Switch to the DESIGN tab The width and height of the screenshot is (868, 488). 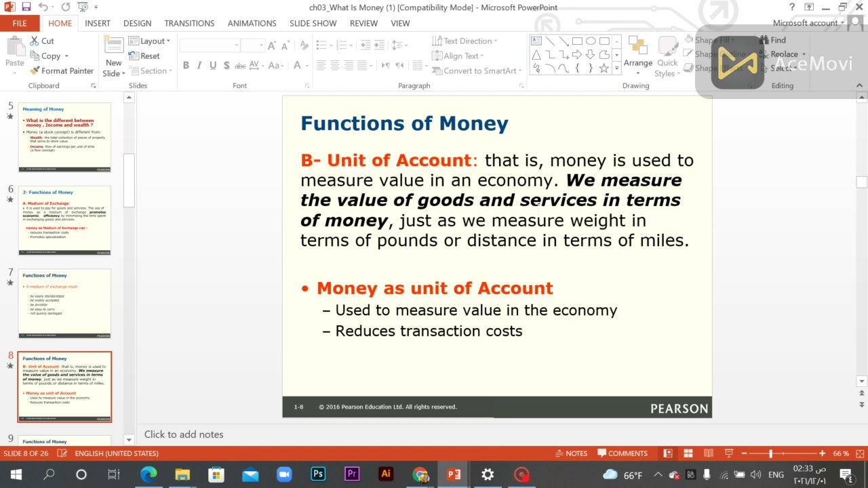[x=137, y=23]
